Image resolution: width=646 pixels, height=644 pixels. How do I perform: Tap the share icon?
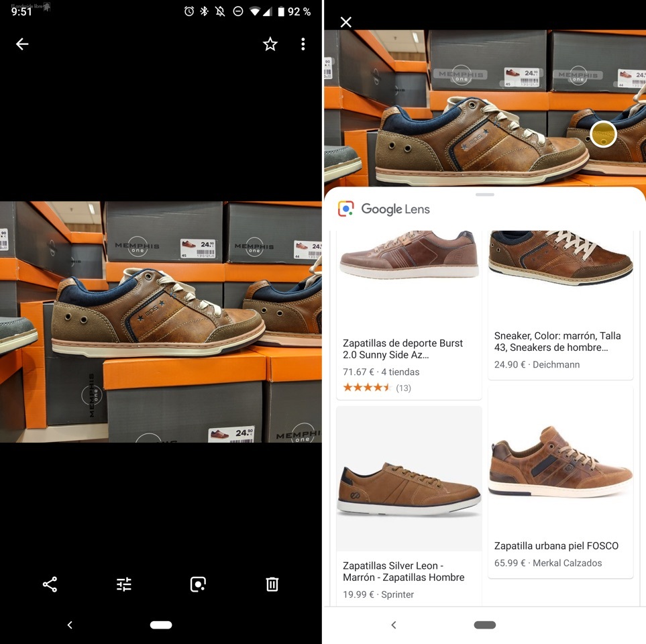(50, 584)
